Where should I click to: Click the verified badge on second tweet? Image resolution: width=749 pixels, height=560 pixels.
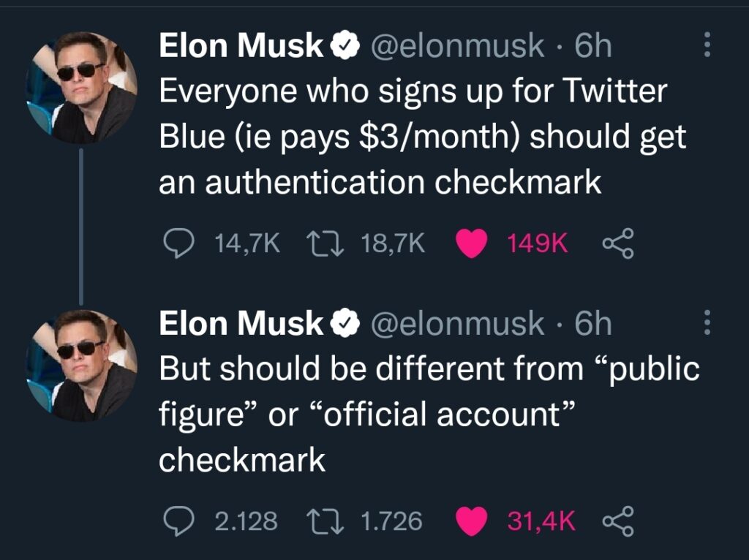345,324
